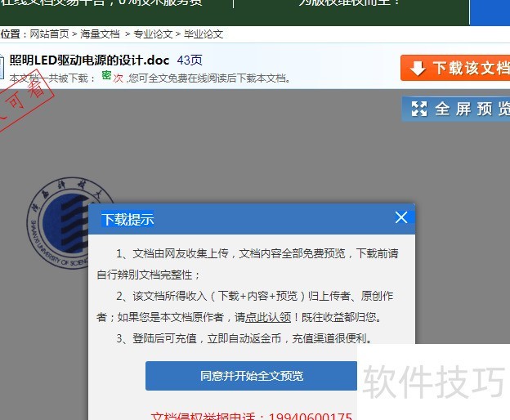This screenshot has height=420, width=510.
Task: Open 海量文档 breadcrumb link
Action: (100, 34)
